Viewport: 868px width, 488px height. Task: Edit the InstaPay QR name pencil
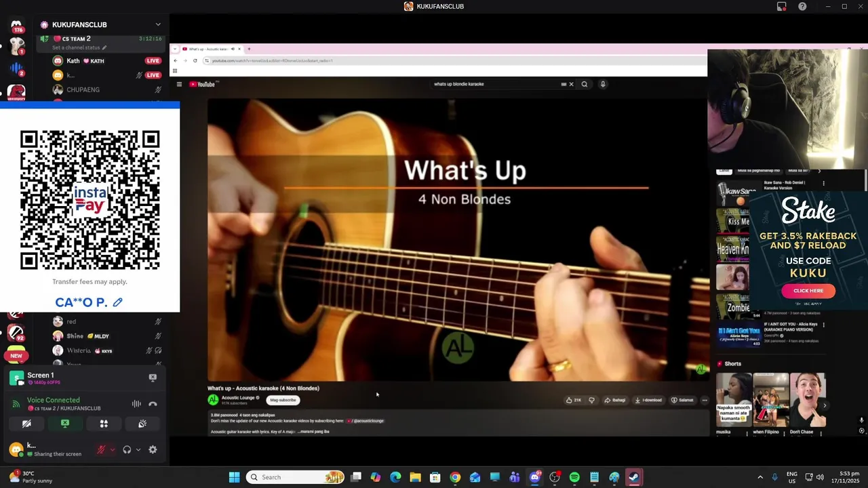[118, 302]
